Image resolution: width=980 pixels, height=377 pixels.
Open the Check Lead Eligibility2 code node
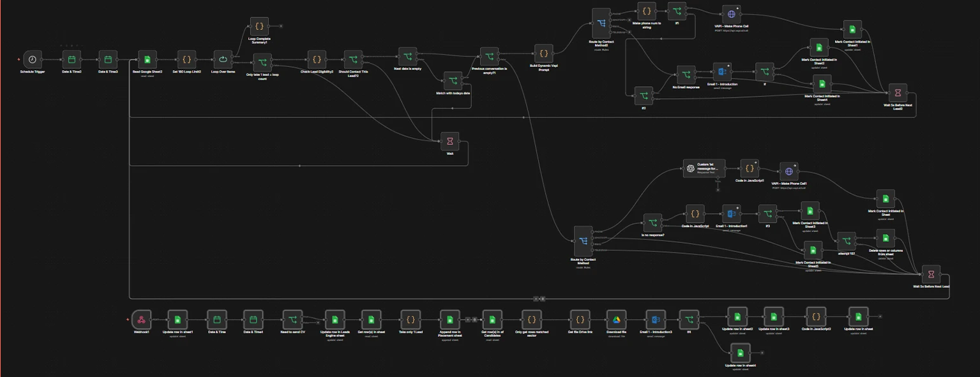pos(317,59)
